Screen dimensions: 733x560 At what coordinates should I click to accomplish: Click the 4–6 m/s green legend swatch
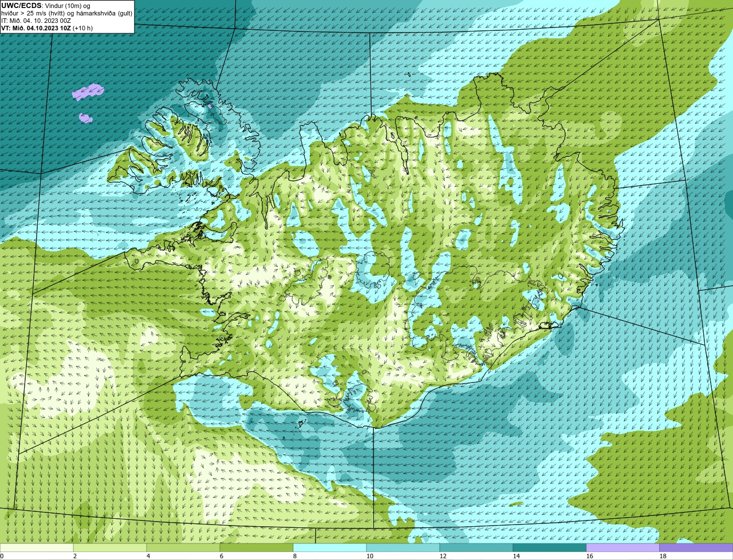point(183,548)
